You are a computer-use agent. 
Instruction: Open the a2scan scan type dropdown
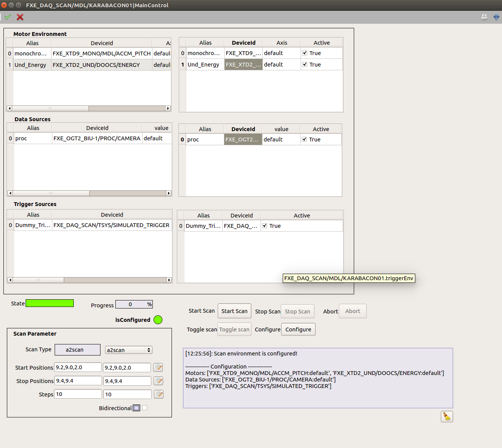pos(129,350)
